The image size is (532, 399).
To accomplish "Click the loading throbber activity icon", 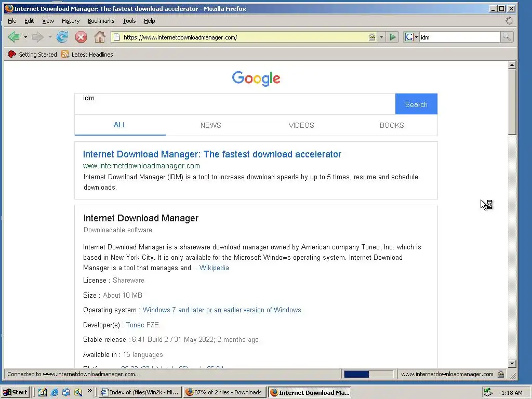I will [509, 21].
